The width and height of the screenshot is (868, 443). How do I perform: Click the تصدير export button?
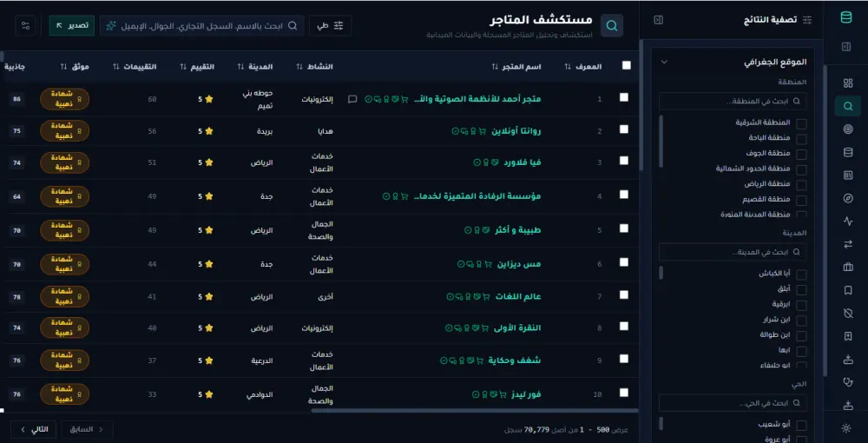click(72, 25)
